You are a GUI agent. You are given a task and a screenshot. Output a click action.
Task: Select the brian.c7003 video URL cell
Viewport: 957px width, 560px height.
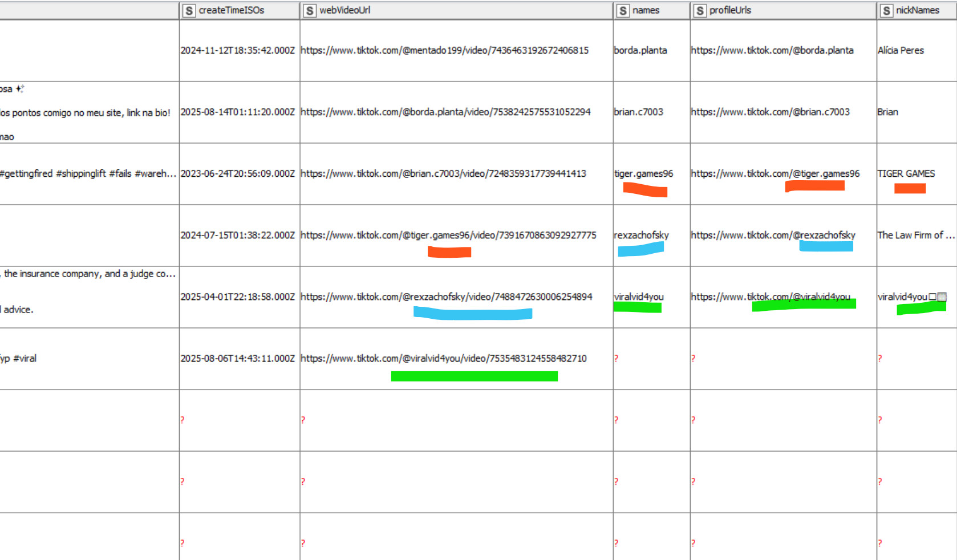pyautogui.click(x=443, y=174)
